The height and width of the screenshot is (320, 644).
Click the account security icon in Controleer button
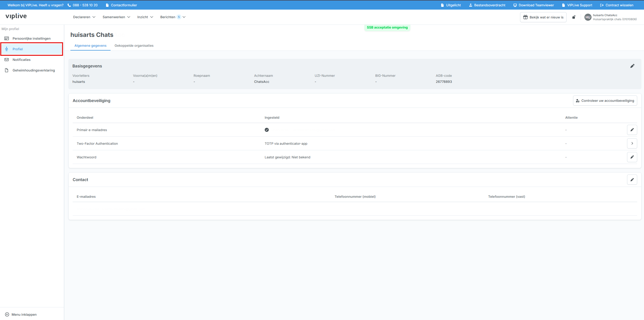pos(578,101)
